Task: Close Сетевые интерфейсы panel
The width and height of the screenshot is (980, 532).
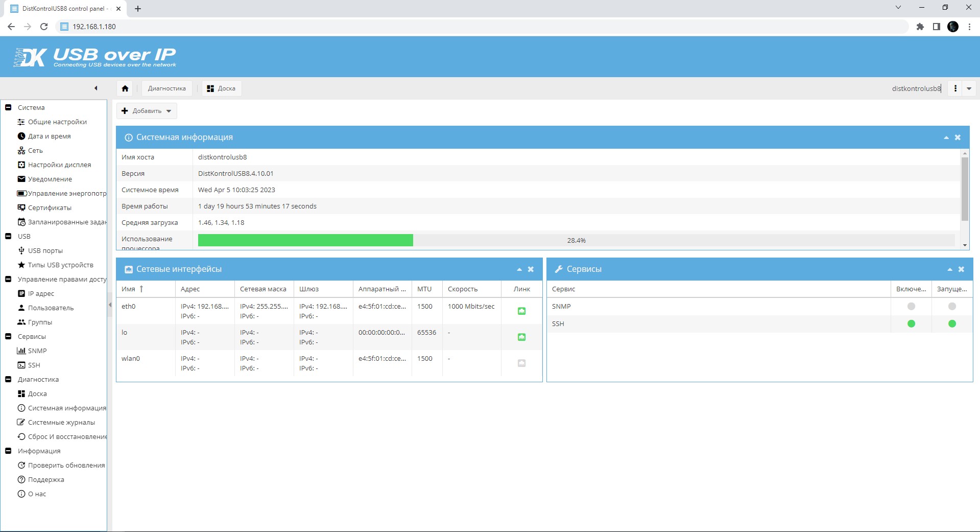Action: point(531,269)
